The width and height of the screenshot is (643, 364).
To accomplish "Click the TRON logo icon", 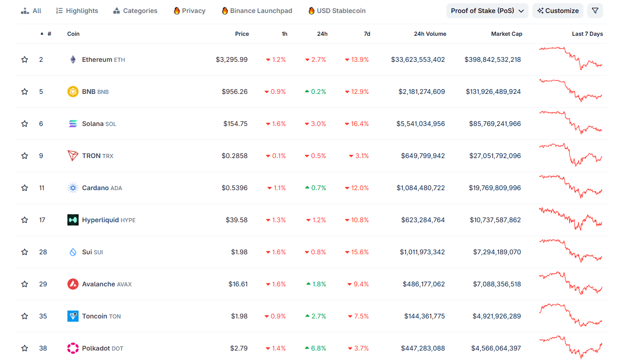I will pyautogui.click(x=73, y=156).
